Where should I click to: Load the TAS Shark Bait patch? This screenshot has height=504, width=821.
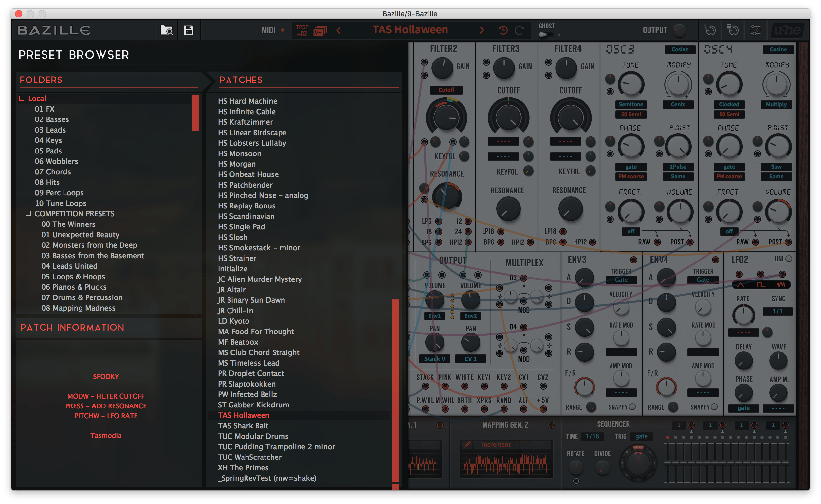click(x=243, y=426)
